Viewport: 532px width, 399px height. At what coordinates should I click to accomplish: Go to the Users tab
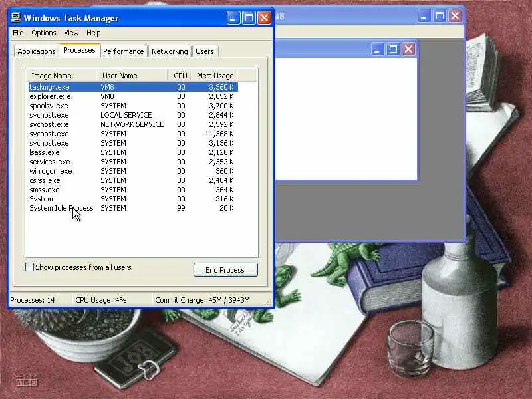coord(205,51)
